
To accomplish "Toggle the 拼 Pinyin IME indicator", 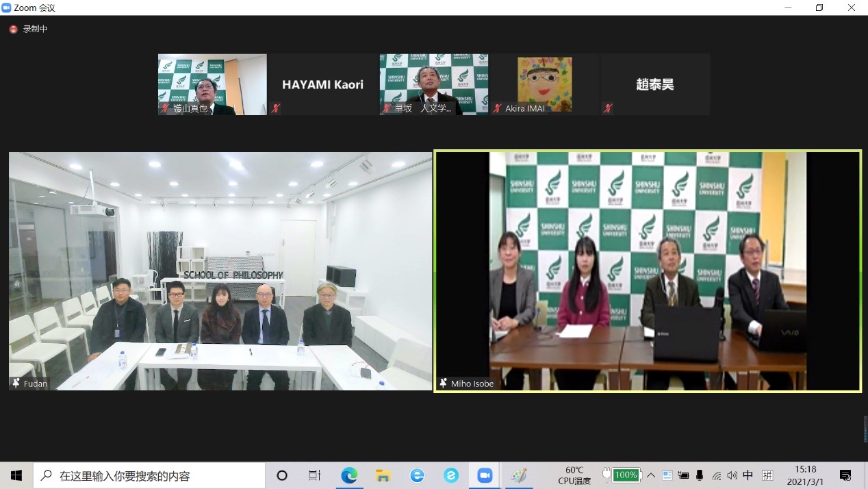I will [767, 475].
